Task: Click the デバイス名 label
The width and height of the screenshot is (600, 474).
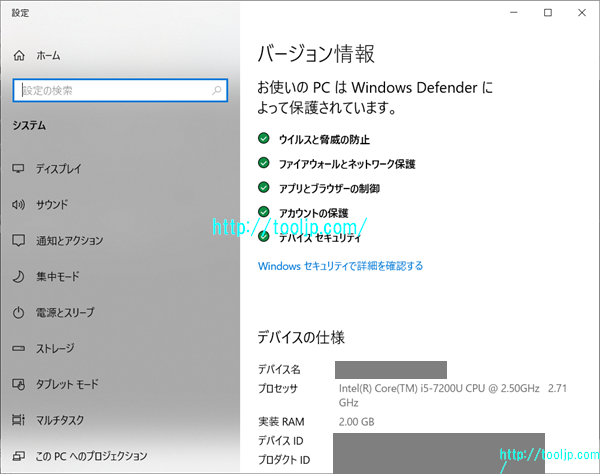Action: 279,369
